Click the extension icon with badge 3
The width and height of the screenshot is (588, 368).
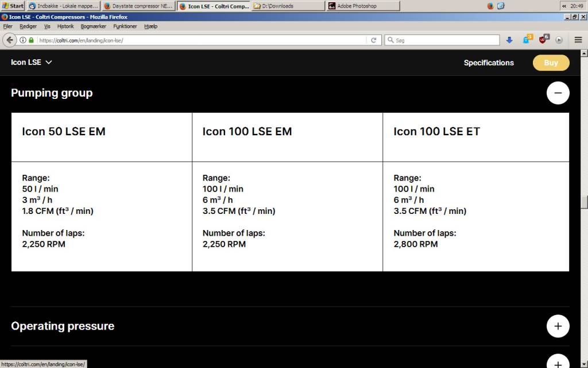click(x=527, y=40)
